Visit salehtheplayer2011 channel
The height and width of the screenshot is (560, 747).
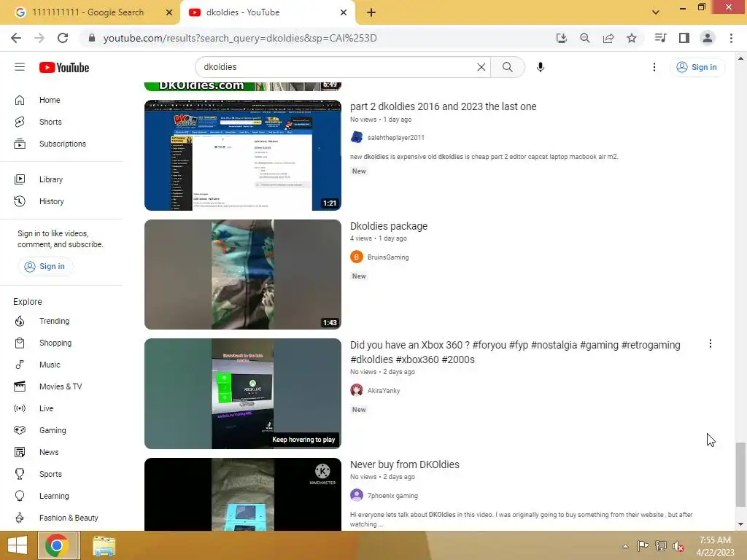pyautogui.click(x=395, y=138)
